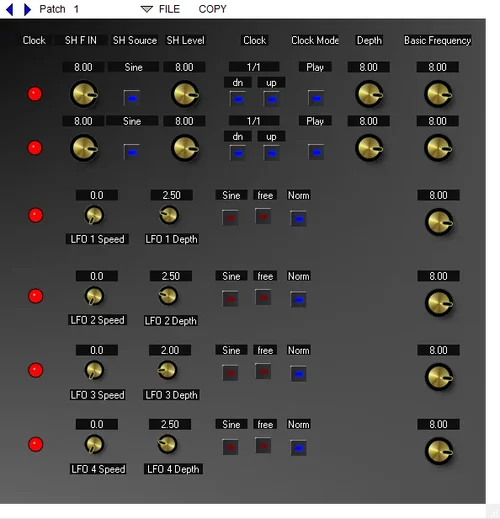The height and width of the screenshot is (519, 500).
Task: Click Basic Frequency knob in second row
Action: click(438, 148)
